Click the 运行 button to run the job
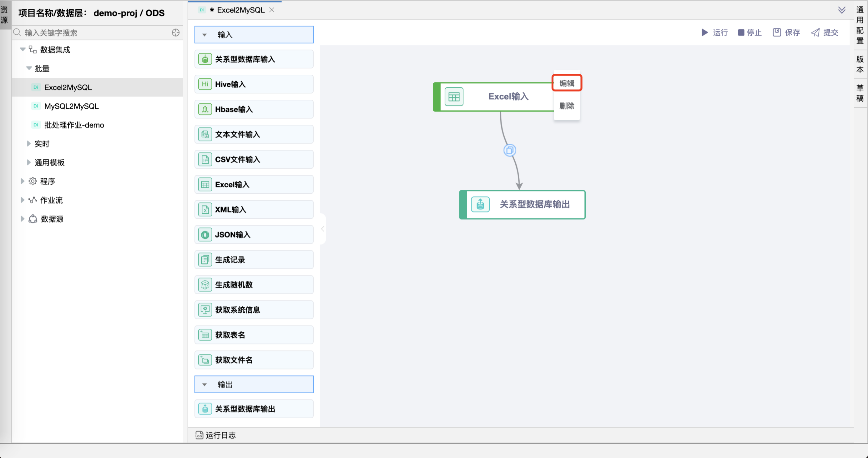Screen dimensions: 868x458 [x=715, y=32]
